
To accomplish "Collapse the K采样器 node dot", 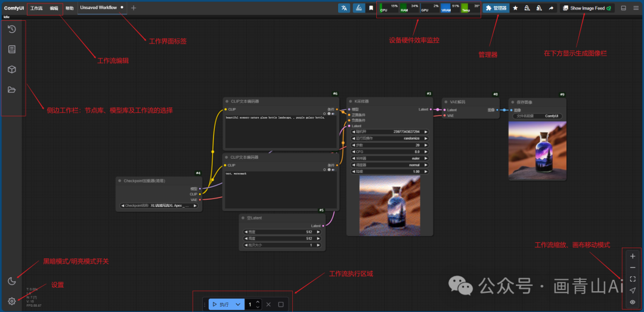I will coord(351,101).
